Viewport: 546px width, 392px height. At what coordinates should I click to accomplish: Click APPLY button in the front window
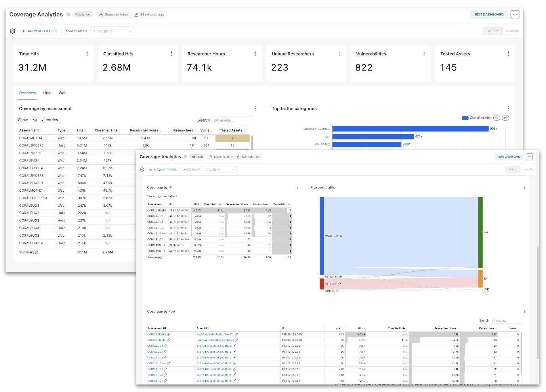click(512, 169)
